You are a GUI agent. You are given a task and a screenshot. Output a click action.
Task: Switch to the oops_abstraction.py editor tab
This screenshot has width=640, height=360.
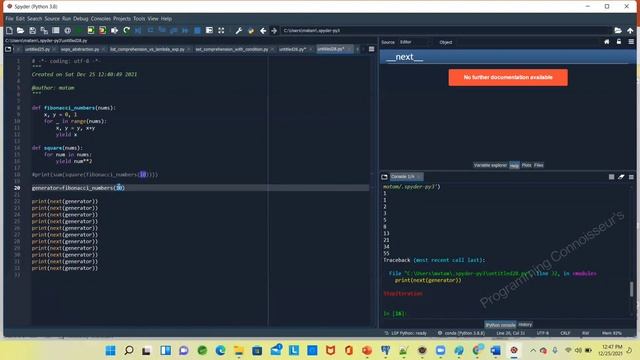pos(80,49)
